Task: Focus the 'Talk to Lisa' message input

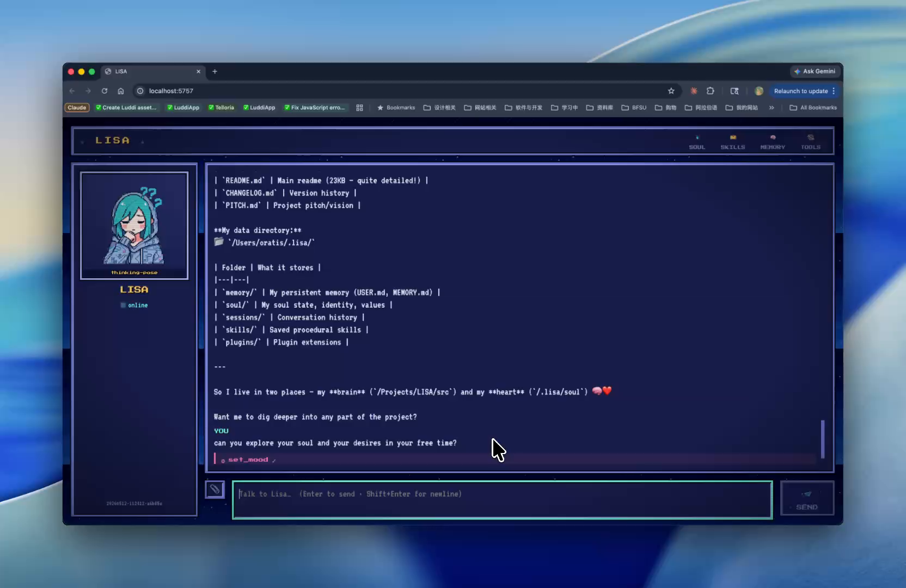Action: coord(502,500)
